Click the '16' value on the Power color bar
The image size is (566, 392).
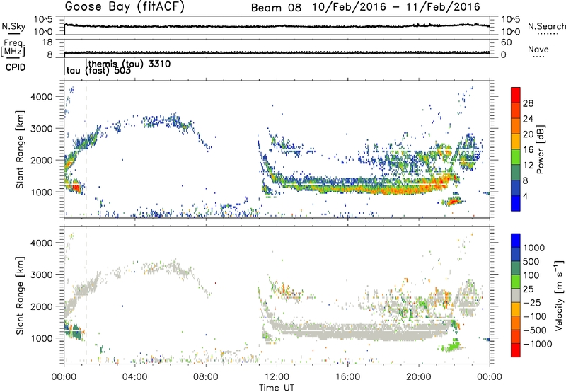click(x=528, y=150)
